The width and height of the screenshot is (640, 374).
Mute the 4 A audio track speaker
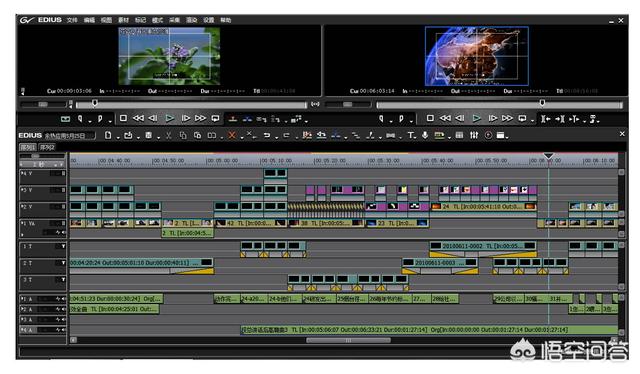tap(63, 329)
